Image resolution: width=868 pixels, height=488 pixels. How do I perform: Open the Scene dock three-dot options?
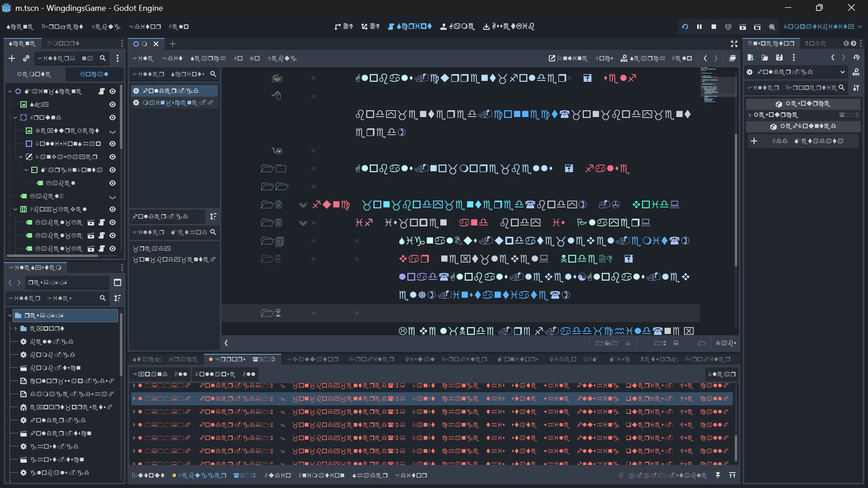click(x=118, y=58)
